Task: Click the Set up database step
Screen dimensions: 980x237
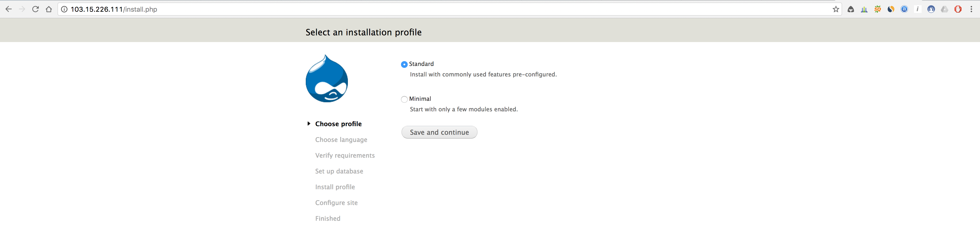Action: click(339, 171)
